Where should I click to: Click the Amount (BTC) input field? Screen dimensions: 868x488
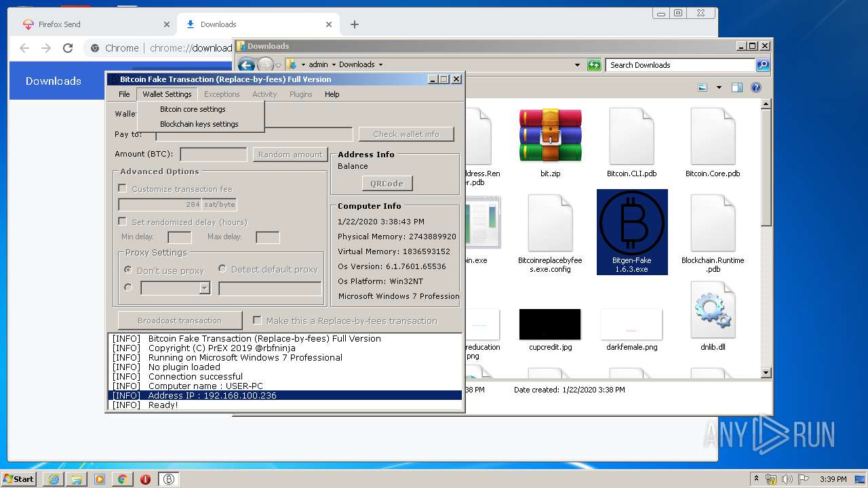coord(214,155)
